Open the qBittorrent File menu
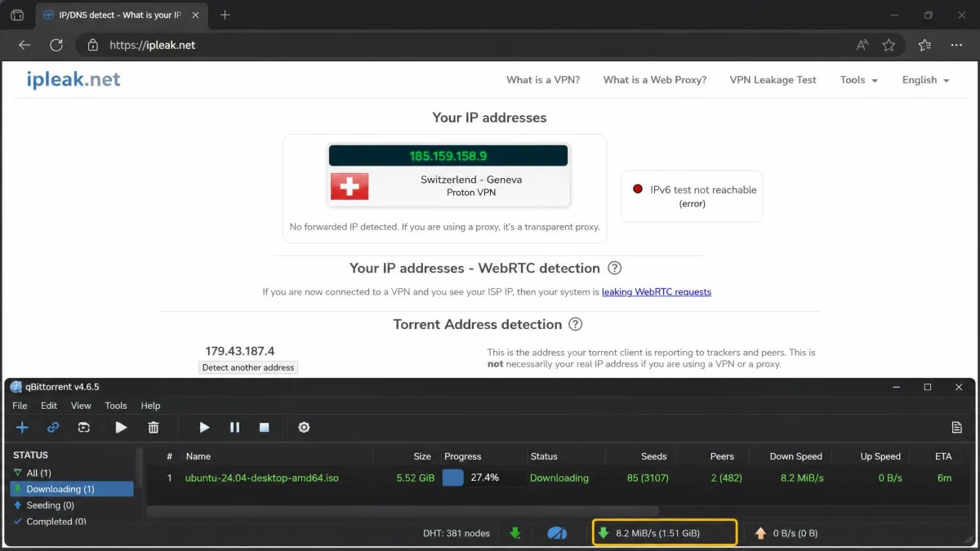 click(x=20, y=406)
